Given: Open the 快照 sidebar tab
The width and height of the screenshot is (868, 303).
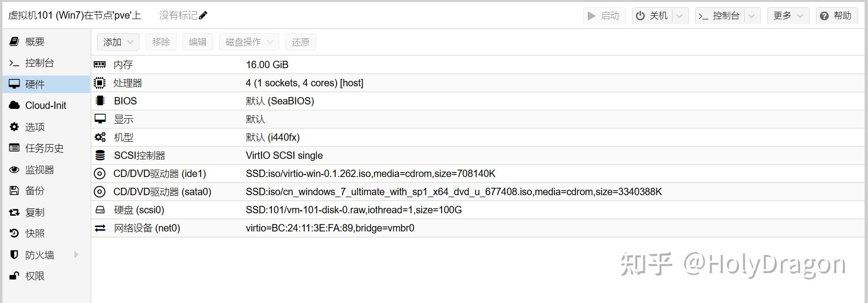Looking at the screenshot, I should [35, 233].
